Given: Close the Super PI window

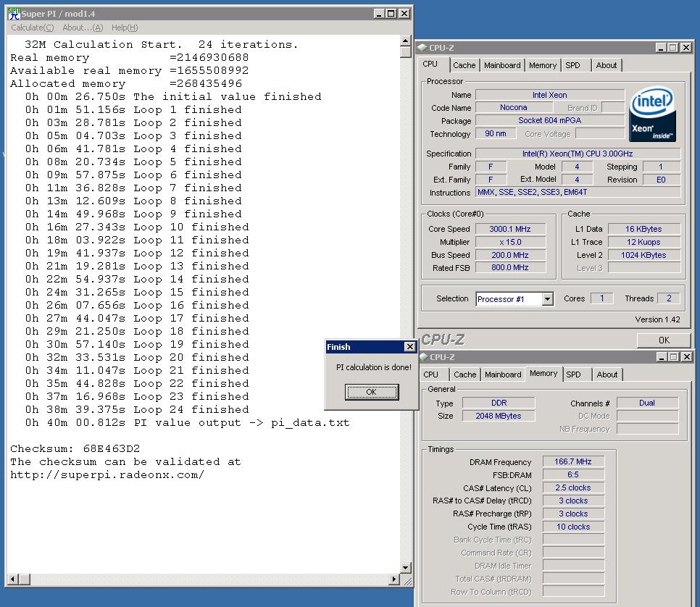Looking at the screenshot, I should pos(404,13).
